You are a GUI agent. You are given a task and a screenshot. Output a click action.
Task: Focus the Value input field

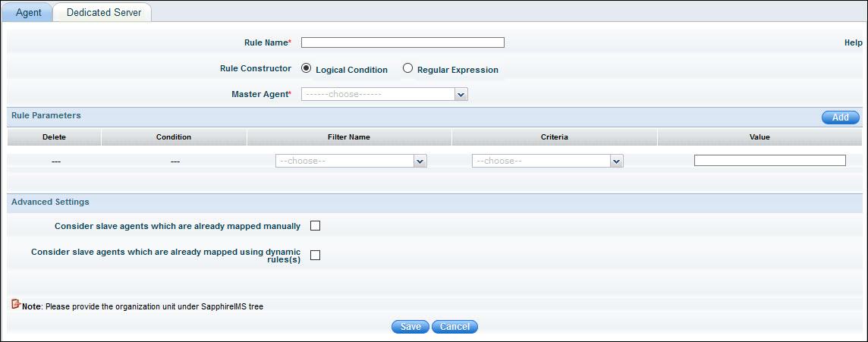click(x=769, y=161)
